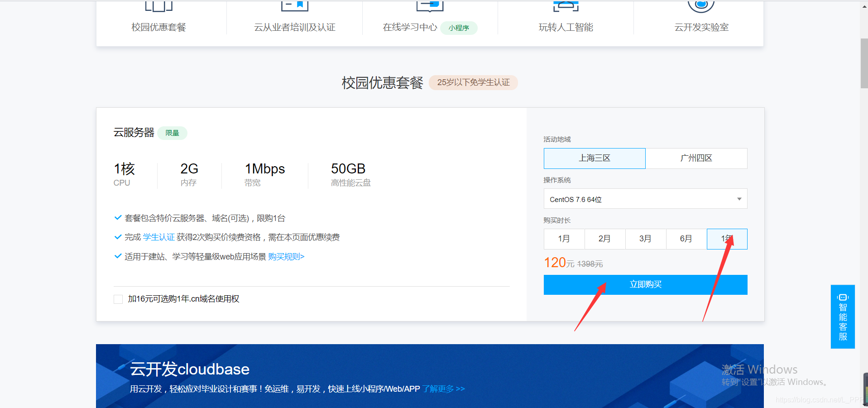Check the 加16元可选购1年.cn域名使用权 checkbox
Image resolution: width=868 pixels, height=408 pixels.
coord(118,299)
